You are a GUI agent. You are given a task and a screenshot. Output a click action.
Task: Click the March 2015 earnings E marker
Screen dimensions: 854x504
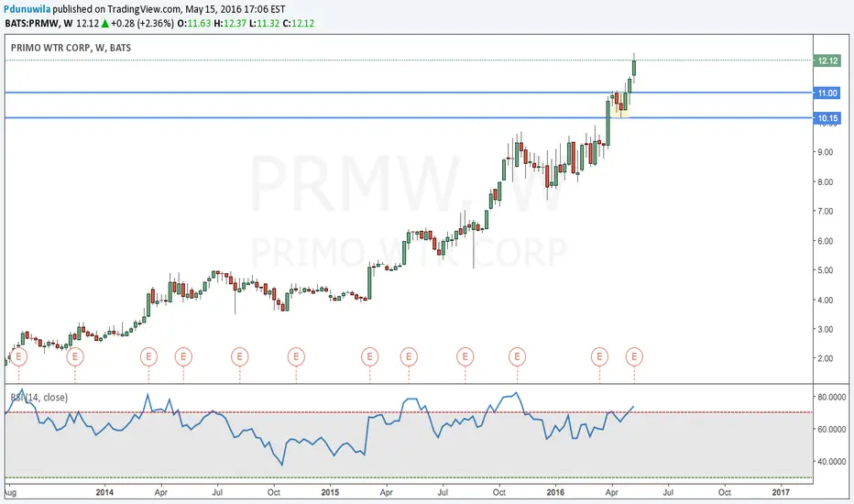tap(370, 356)
